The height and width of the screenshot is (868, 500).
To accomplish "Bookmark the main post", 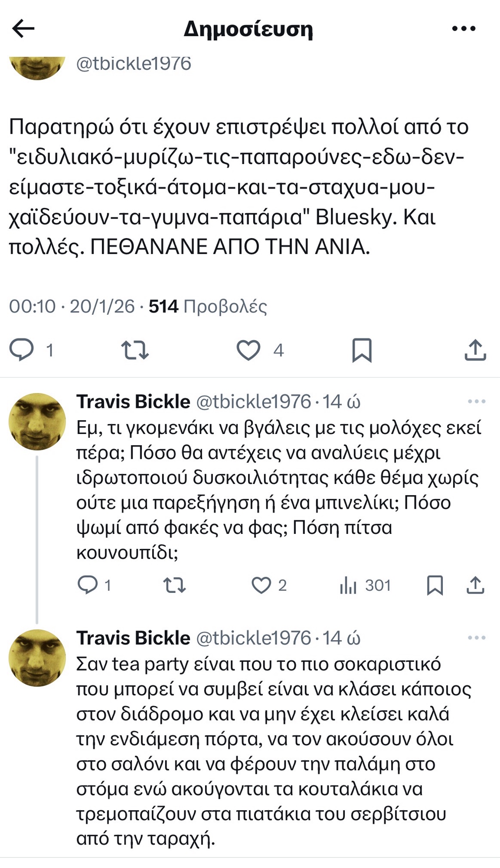I will click(x=362, y=350).
